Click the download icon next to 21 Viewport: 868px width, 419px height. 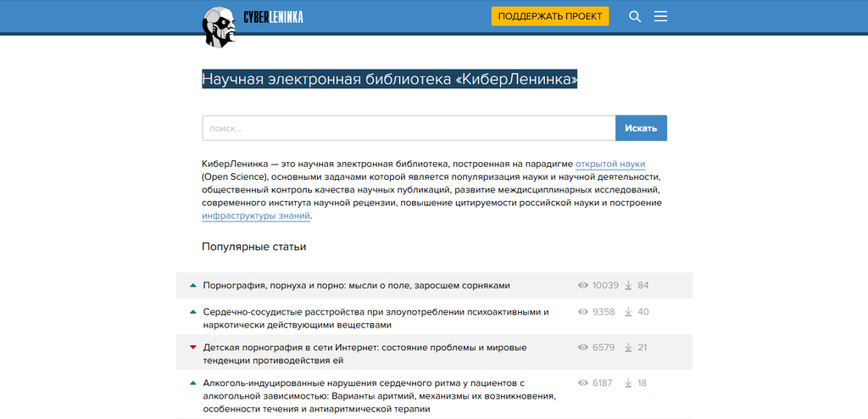click(x=628, y=348)
